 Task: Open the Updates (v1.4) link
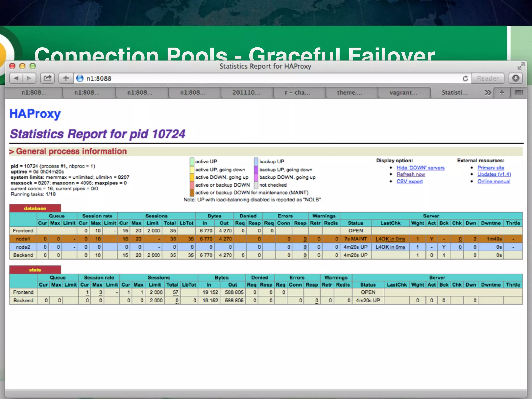[494, 174]
